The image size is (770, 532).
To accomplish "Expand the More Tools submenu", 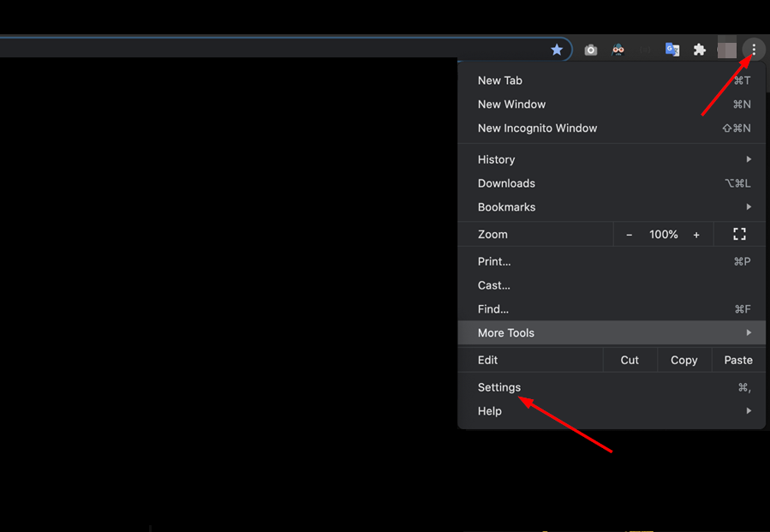I will click(x=612, y=332).
